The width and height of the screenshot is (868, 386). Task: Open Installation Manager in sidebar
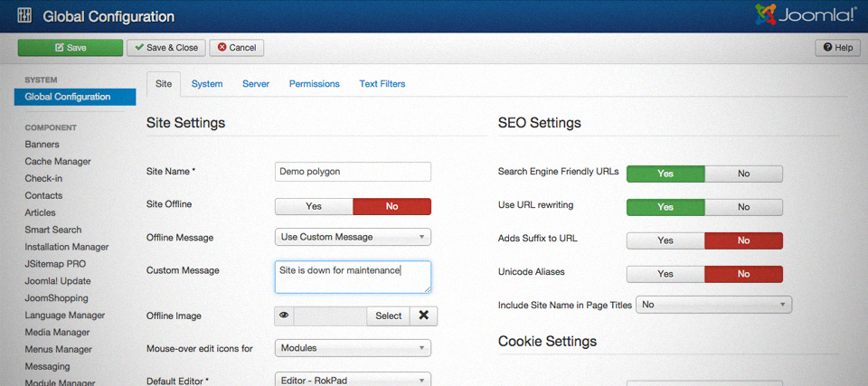coord(66,247)
